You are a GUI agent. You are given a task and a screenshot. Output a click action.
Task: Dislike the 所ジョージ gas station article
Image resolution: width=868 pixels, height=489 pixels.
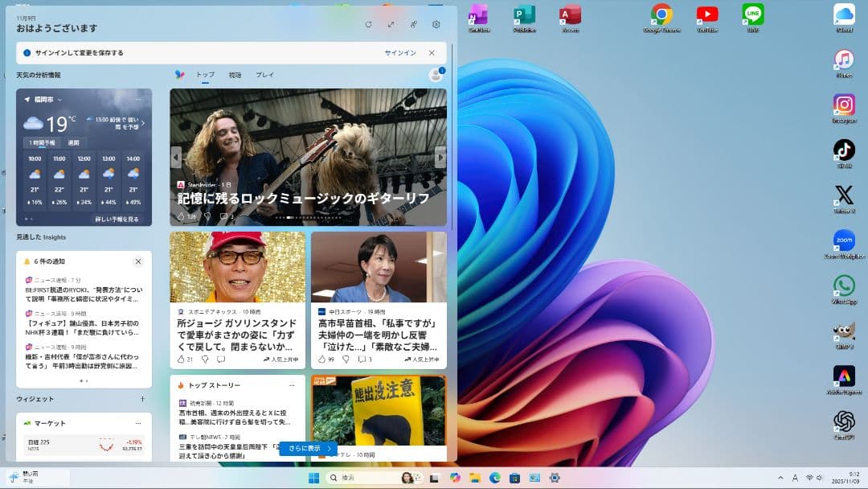[x=205, y=359]
